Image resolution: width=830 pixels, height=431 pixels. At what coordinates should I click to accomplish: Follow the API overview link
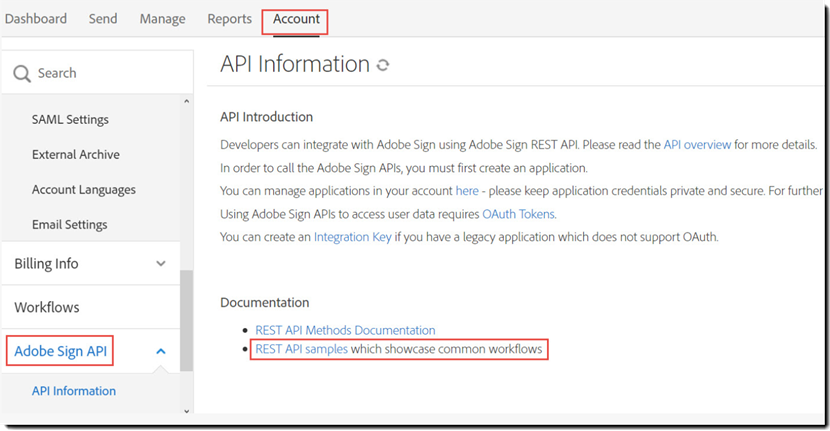point(697,145)
